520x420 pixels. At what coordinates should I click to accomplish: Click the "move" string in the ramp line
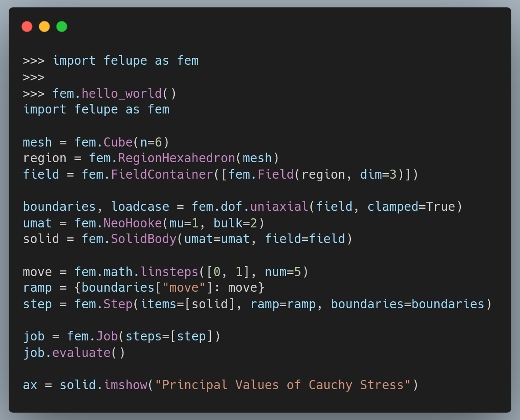pos(184,288)
